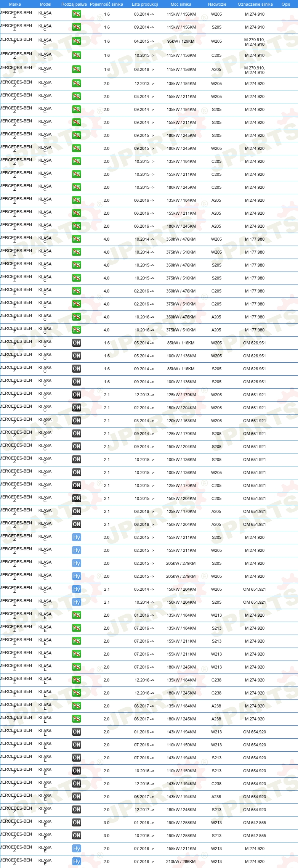Select M 270.910, M 274.910 in the A205 row
298x868 pixels.
255,70
